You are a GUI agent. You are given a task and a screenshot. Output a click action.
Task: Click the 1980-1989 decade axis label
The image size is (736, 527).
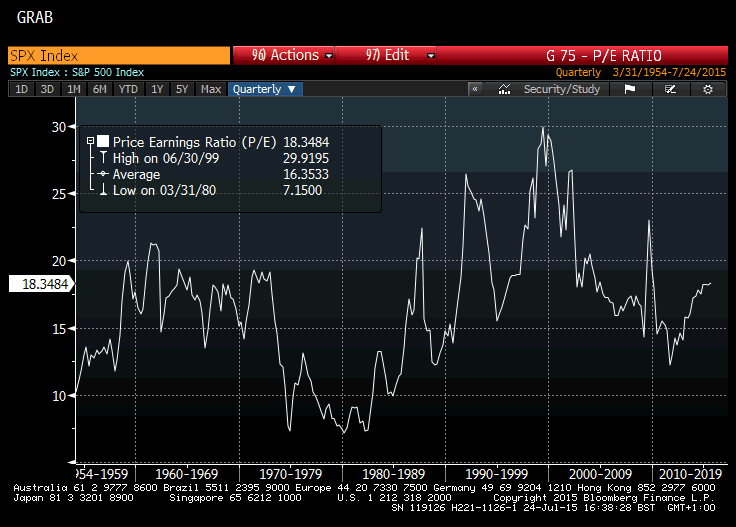tap(393, 474)
